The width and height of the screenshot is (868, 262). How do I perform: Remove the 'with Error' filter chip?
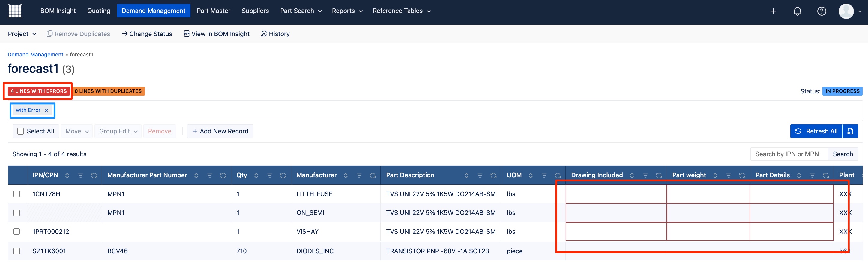click(46, 110)
